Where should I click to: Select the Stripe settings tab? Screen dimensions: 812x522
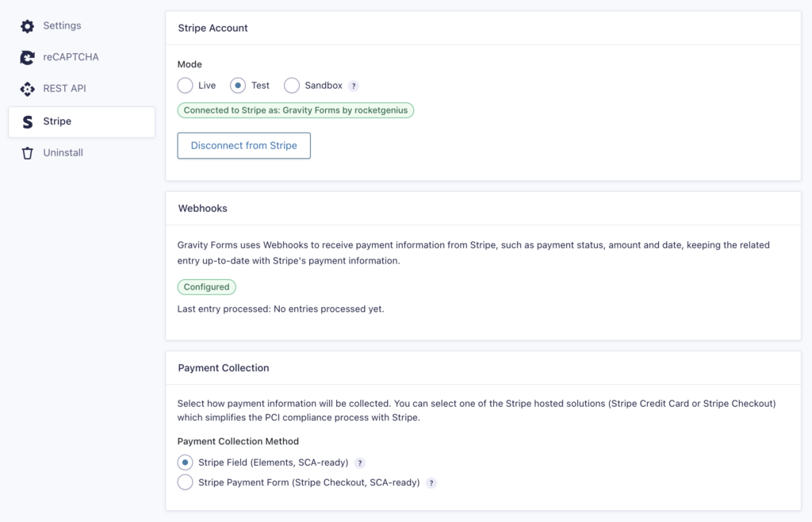tap(82, 121)
